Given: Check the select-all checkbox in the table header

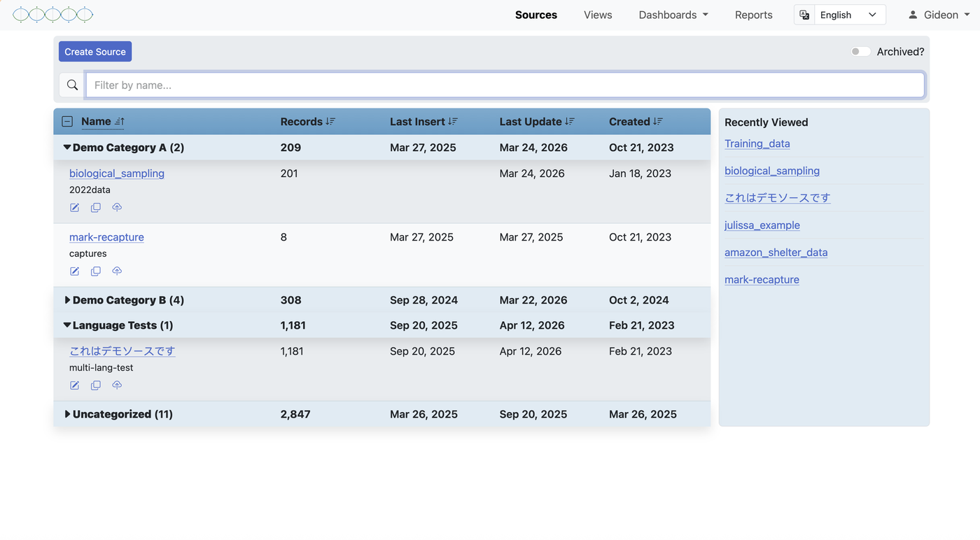Looking at the screenshot, I should (67, 121).
